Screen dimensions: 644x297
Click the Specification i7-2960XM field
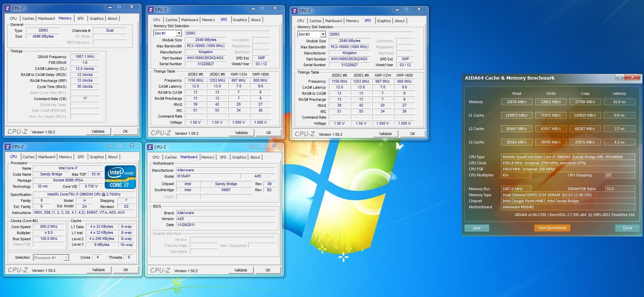point(84,194)
